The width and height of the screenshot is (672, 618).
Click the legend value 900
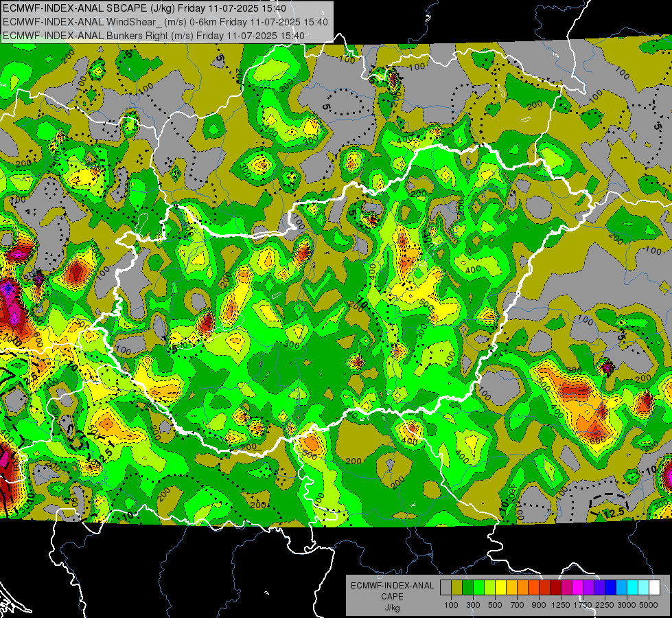(539, 605)
